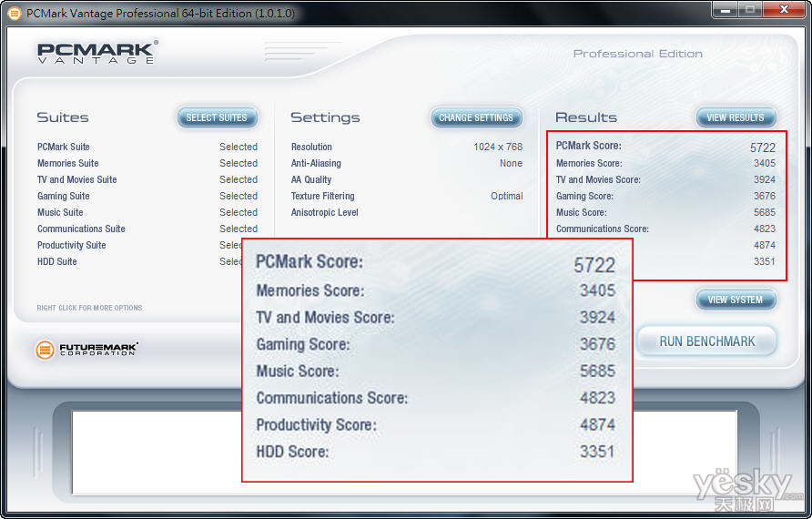Viewport: 812px width, 519px height.
Task: Select the HDD Suite row
Action: 139,261
